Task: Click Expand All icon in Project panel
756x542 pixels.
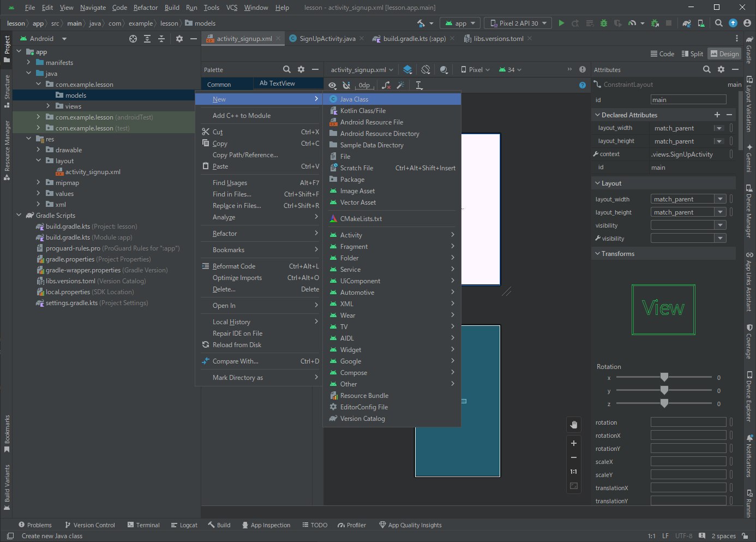Action: pyautogui.click(x=147, y=39)
